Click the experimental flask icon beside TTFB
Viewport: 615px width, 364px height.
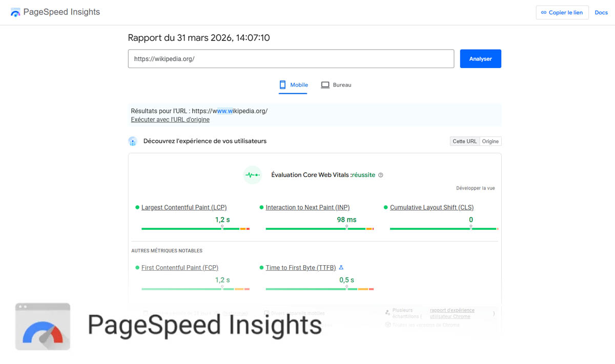point(341,268)
